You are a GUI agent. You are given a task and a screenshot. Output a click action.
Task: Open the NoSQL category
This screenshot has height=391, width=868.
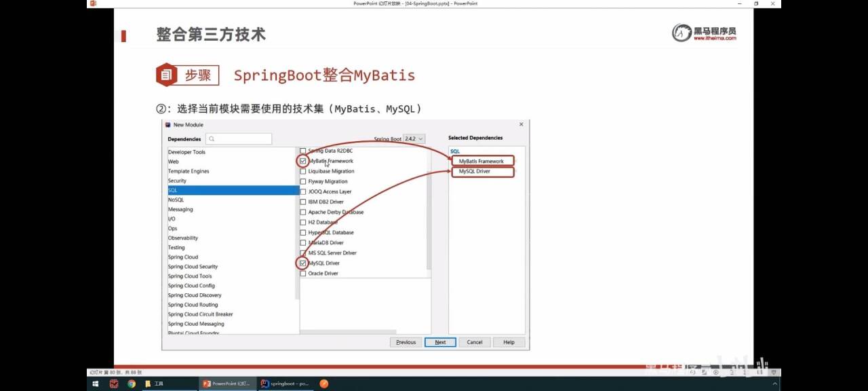tap(176, 200)
